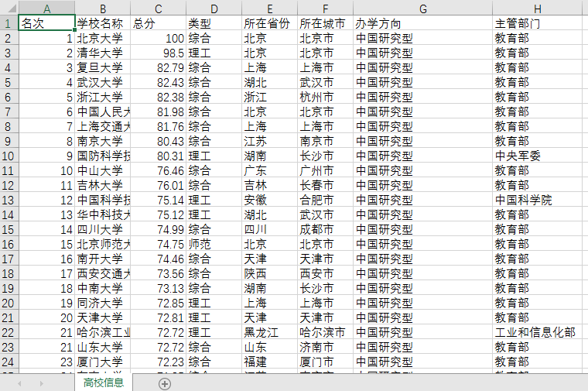588x391 pixels.
Task: Select column F header
Action: pyautogui.click(x=325, y=9)
